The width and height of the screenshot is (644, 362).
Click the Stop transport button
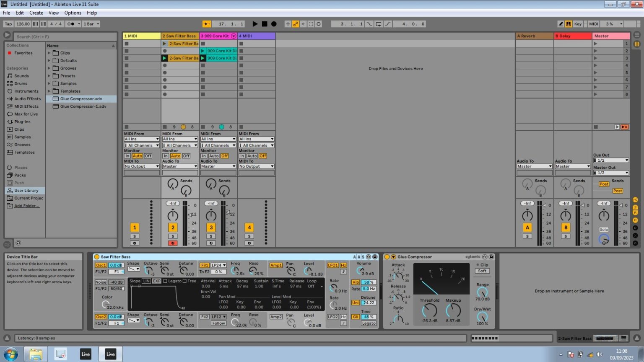pyautogui.click(x=265, y=24)
